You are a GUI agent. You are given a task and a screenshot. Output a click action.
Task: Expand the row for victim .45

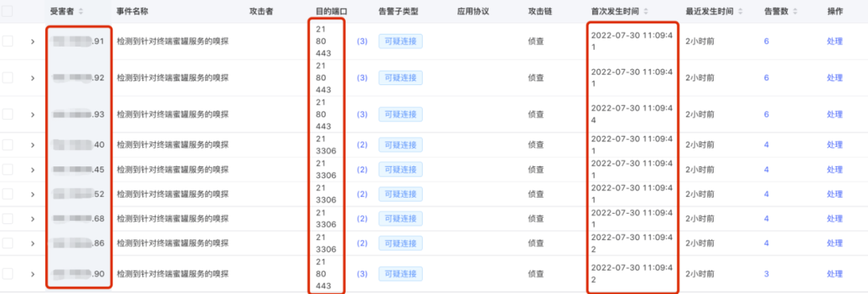pos(33,169)
